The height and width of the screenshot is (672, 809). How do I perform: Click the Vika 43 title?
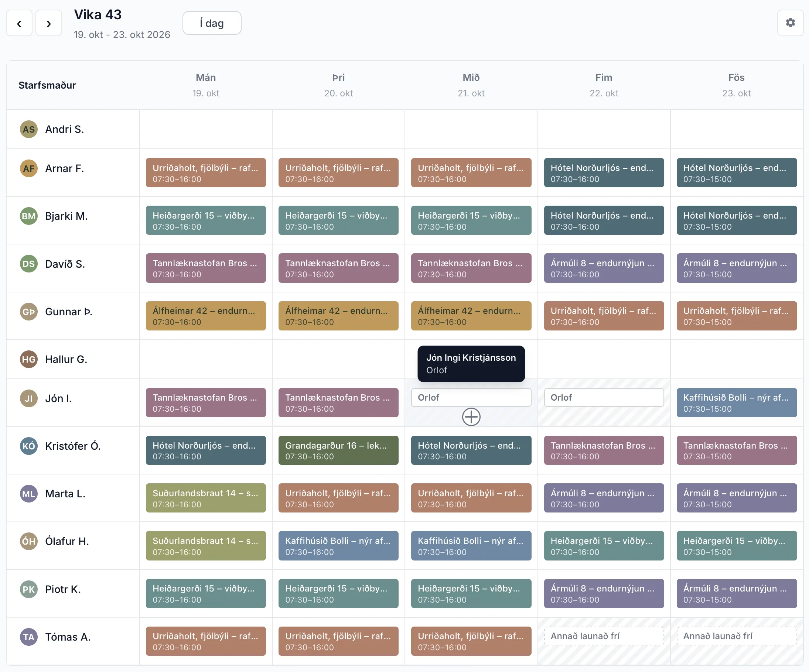(98, 15)
